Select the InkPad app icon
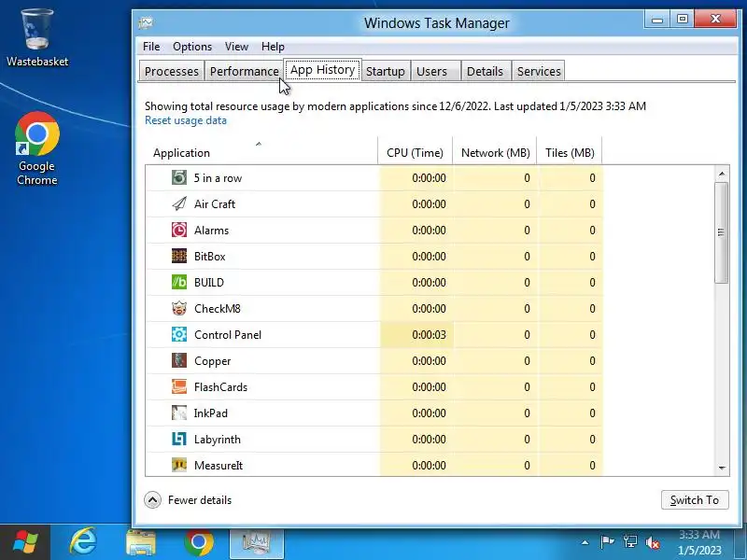The image size is (747, 560). pos(179,413)
